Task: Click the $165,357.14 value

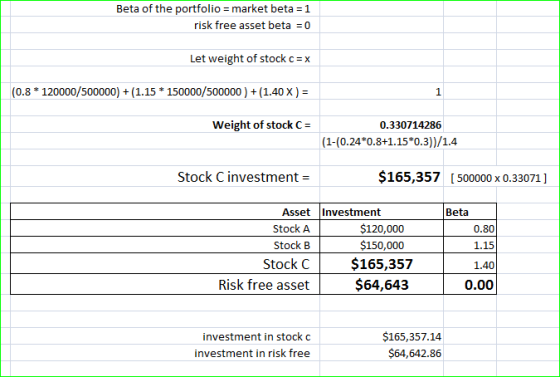Action: (412, 337)
